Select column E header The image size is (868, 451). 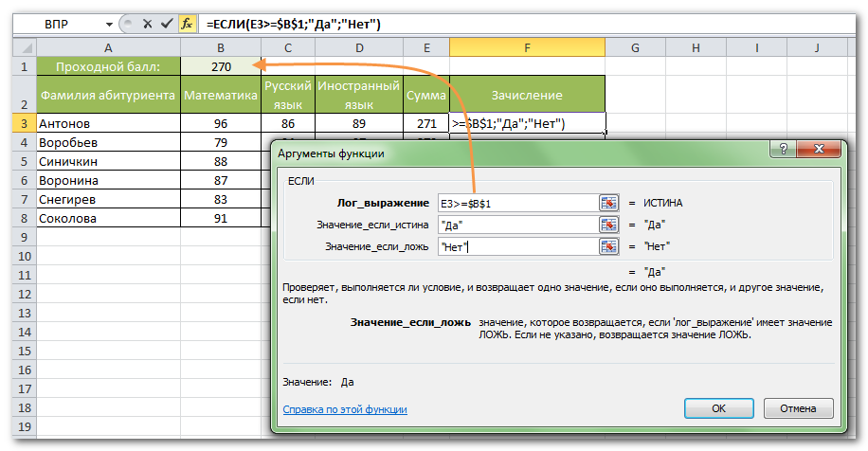pos(426,47)
